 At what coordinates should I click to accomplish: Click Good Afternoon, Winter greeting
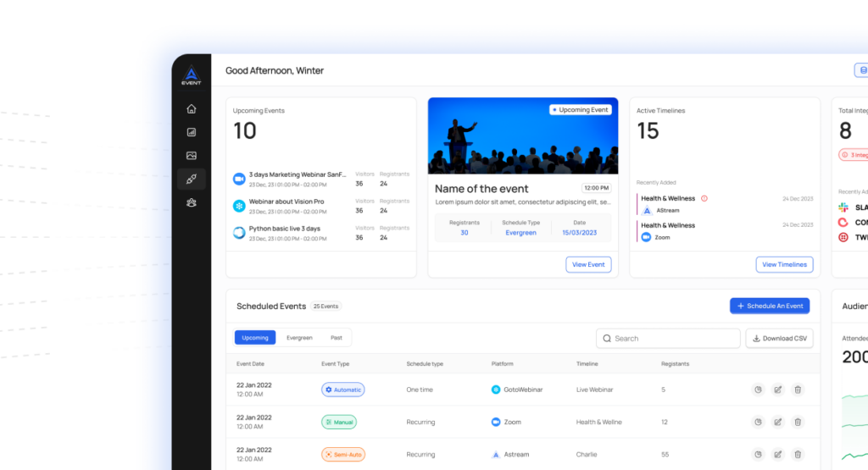click(x=275, y=71)
